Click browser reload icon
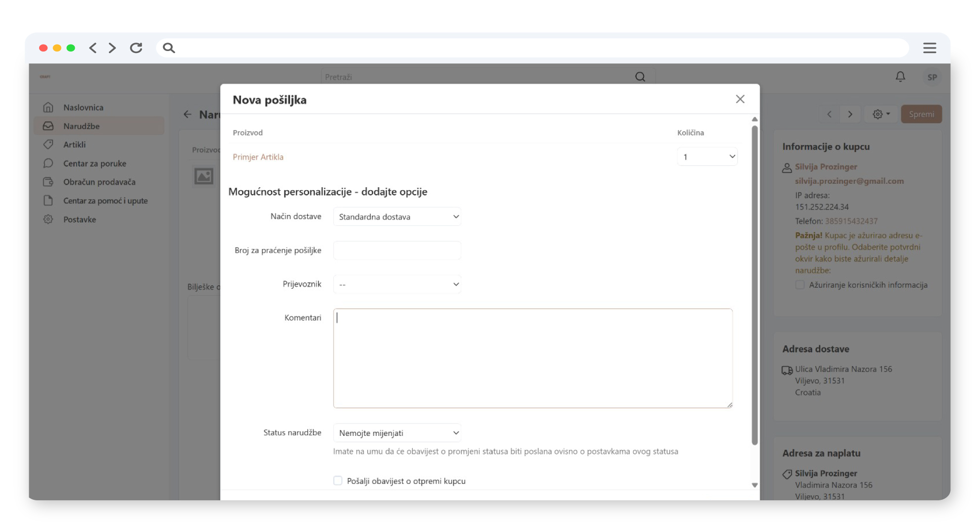Image resolution: width=980 pixels, height=532 pixels. tap(136, 48)
